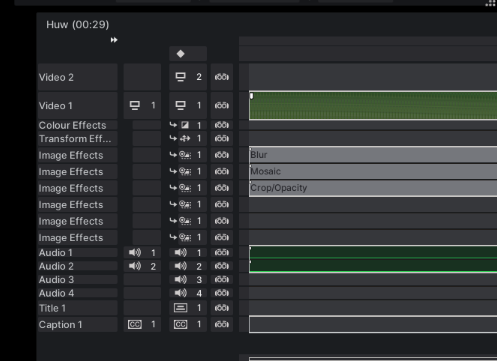The height and width of the screenshot is (361, 497).
Task: Toggle the sync lock on Audio 2
Action: click(222, 266)
